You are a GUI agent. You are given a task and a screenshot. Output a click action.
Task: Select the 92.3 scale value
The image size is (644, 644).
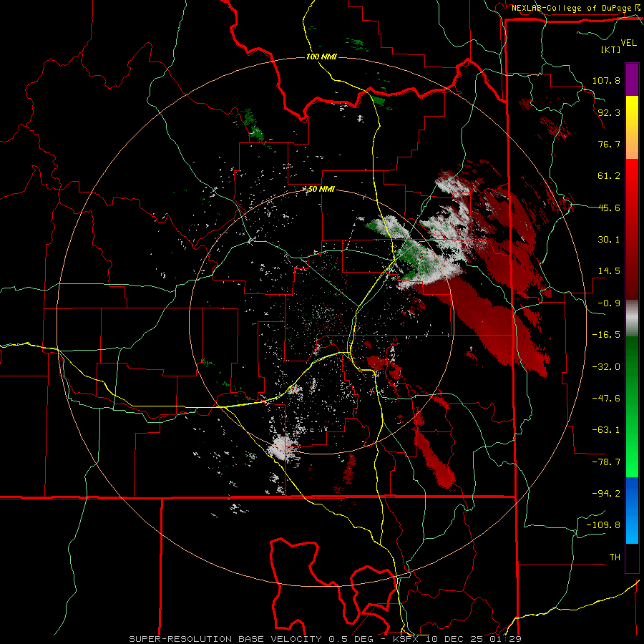coord(609,112)
